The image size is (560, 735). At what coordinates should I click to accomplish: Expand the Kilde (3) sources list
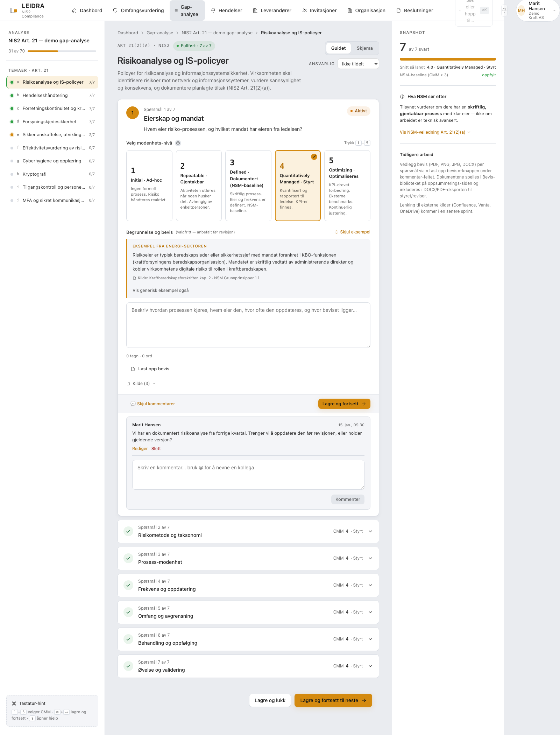[141, 384]
